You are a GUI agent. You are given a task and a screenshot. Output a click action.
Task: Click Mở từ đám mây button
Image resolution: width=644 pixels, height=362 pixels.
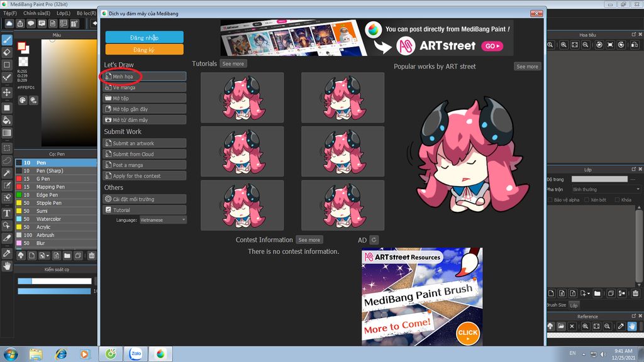pos(144,120)
